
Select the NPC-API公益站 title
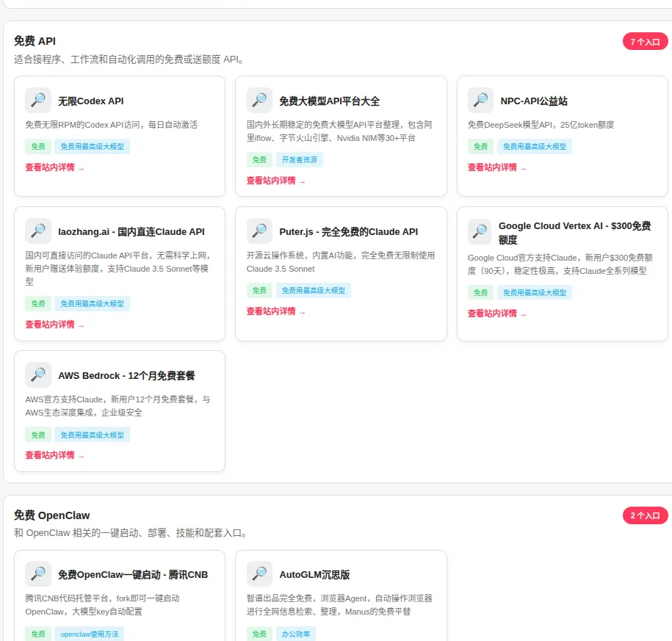pos(534,101)
